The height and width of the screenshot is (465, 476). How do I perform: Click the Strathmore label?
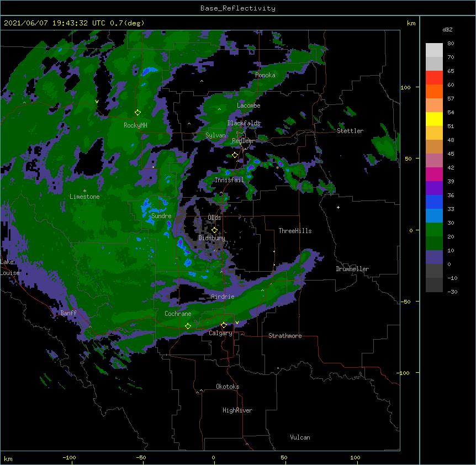click(x=285, y=336)
